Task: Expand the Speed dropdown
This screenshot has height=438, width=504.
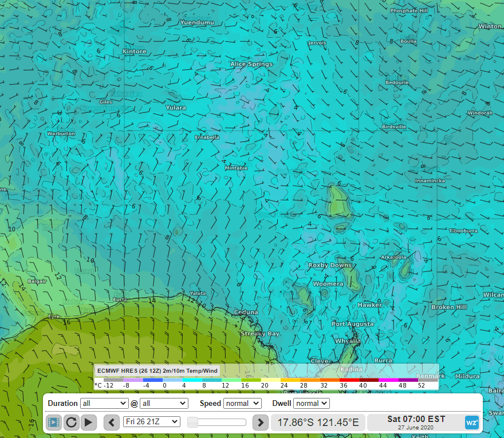Action: point(242,403)
